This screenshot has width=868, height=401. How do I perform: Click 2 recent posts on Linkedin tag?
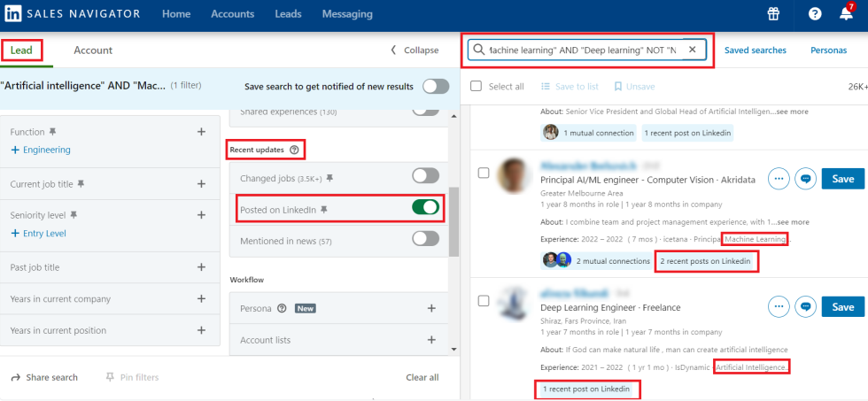[x=705, y=261]
